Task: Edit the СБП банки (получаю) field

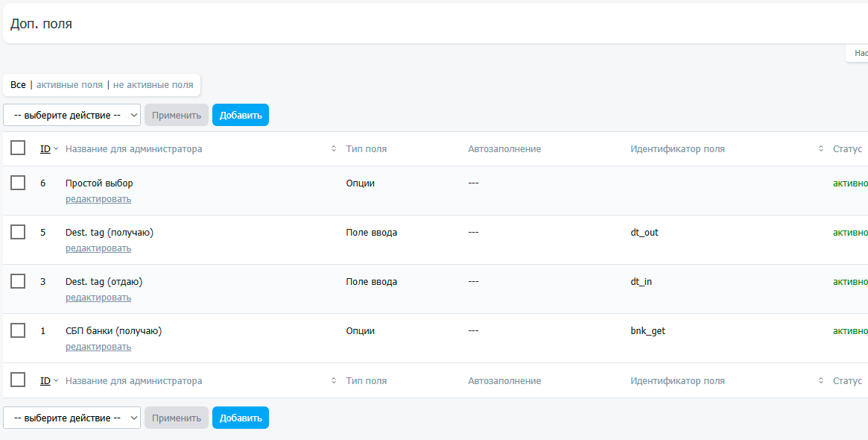Action: tap(98, 347)
